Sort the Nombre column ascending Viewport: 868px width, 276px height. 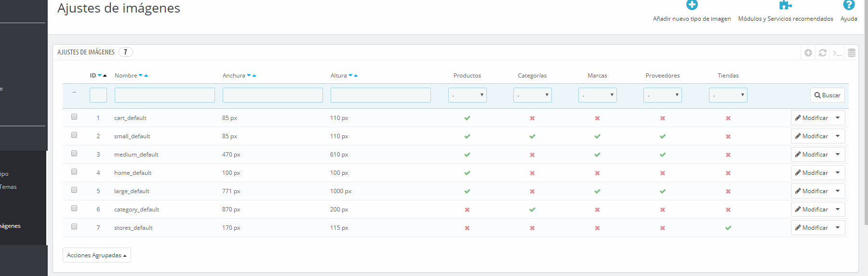click(146, 76)
